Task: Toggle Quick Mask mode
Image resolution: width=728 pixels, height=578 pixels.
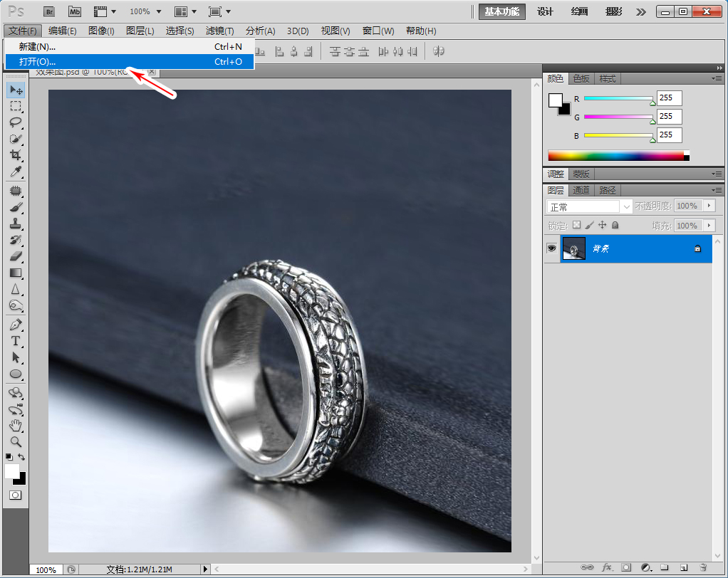Action: pyautogui.click(x=16, y=495)
